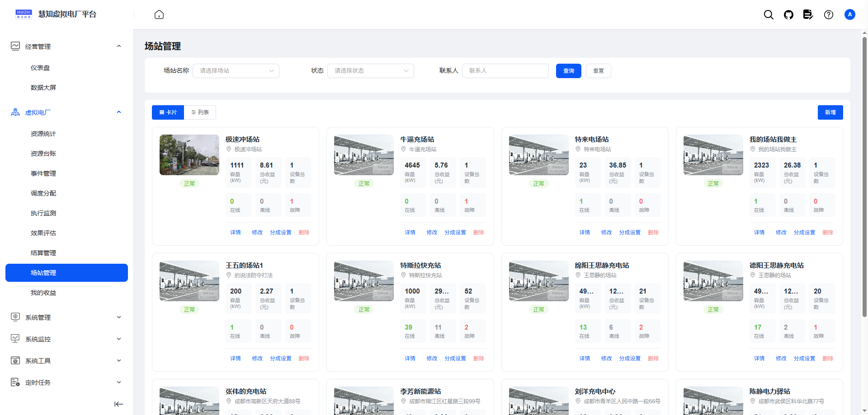
Task: Click location pin icon on 牛逼充场站 card
Action: click(403, 149)
